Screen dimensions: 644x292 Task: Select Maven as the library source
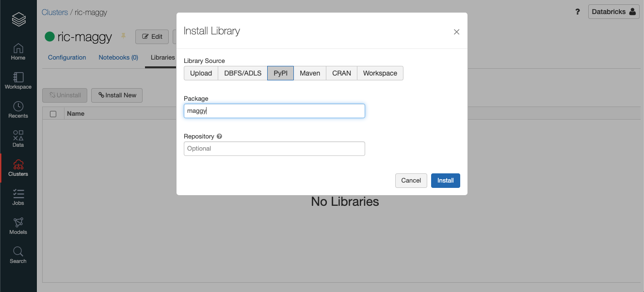pos(310,73)
